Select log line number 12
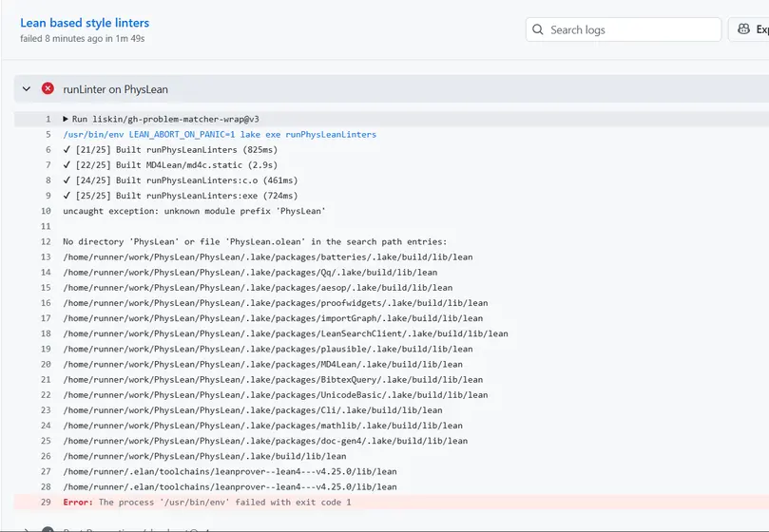The image size is (769, 532). 45,241
